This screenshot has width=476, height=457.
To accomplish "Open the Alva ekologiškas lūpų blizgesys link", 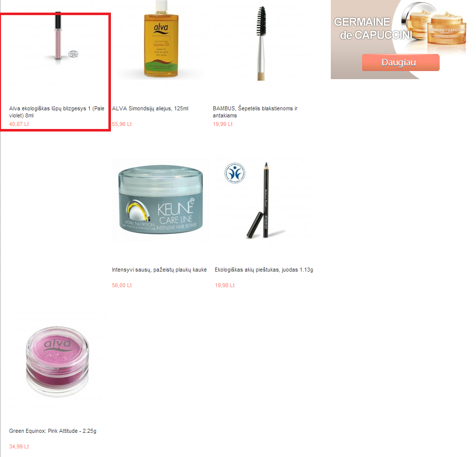I will point(57,112).
